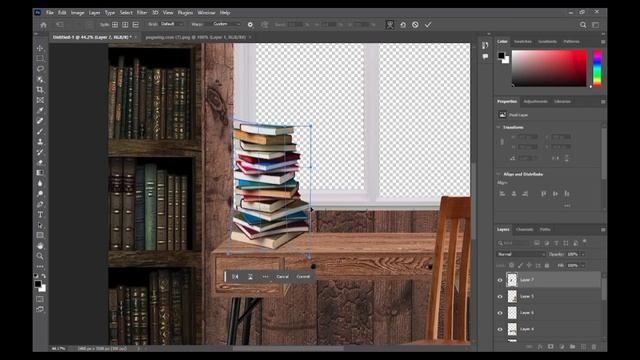
Task: Toggle lock position in Layers panel
Action: pyautogui.click(x=529, y=265)
